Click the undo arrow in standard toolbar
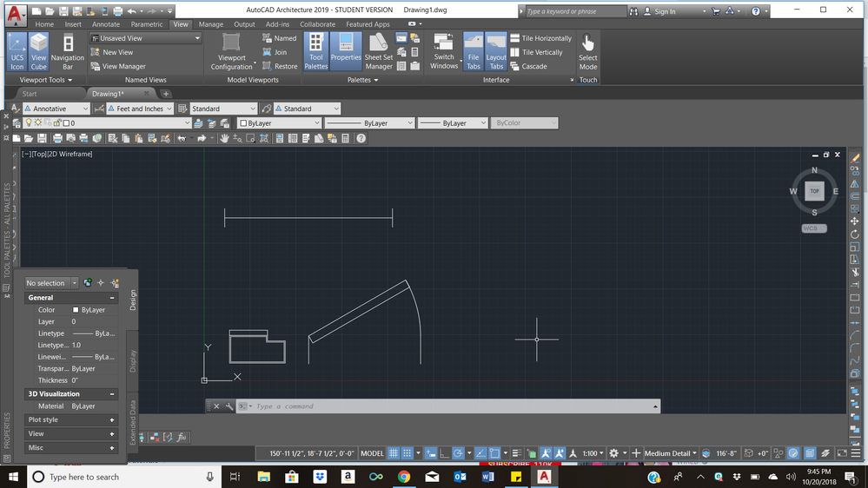 (181, 138)
